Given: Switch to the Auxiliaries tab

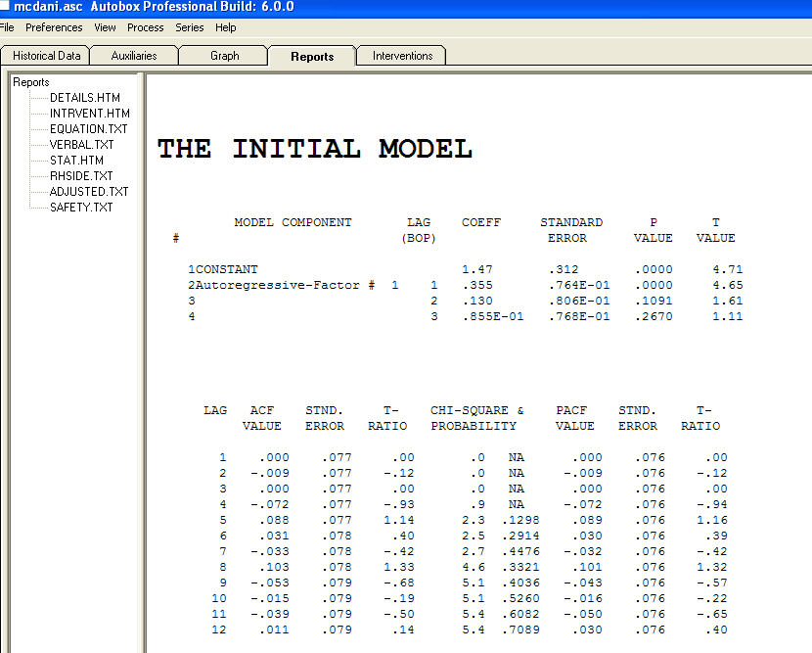Looking at the screenshot, I should pyautogui.click(x=132, y=56).
